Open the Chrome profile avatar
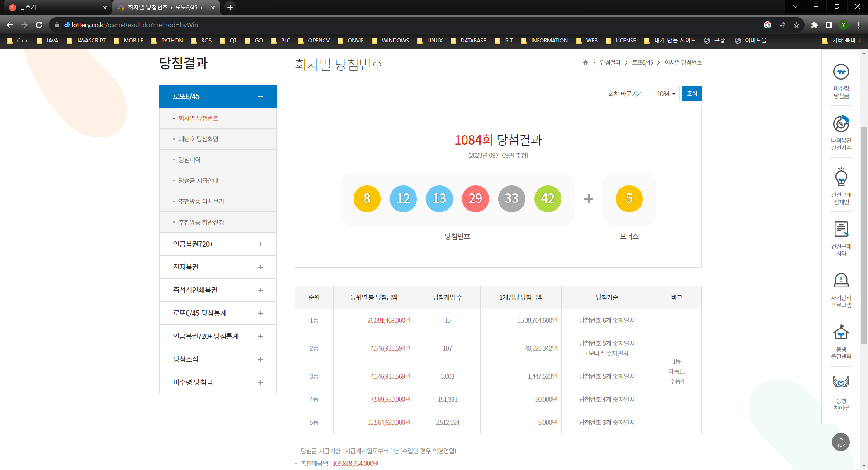 point(844,25)
